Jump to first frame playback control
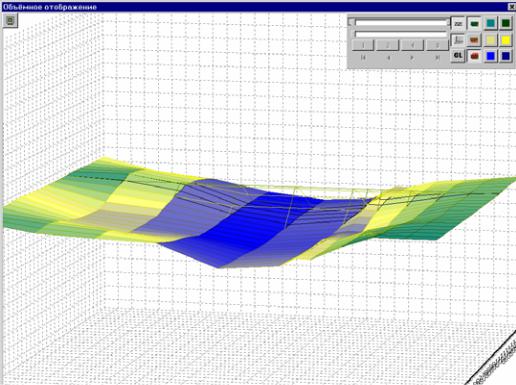Viewport: 516px width, 385px height. click(x=363, y=58)
